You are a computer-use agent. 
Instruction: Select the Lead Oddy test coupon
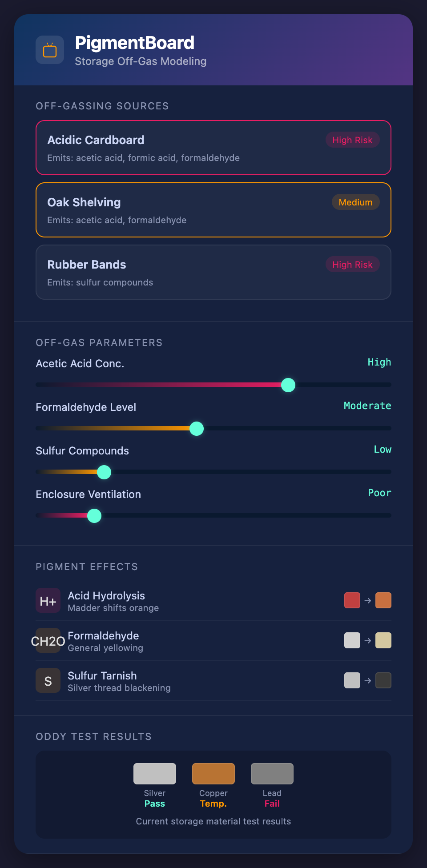point(272,774)
